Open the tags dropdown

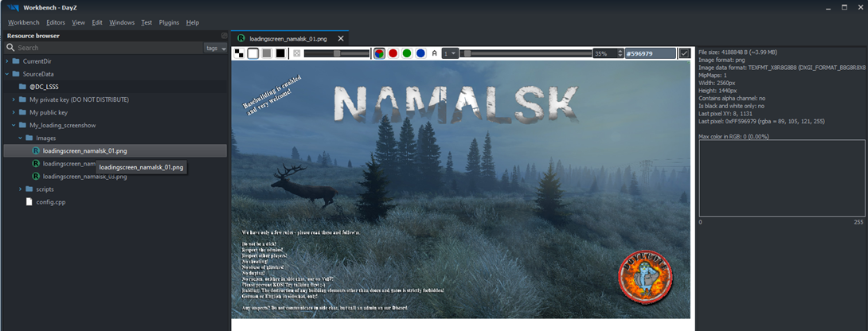[216, 49]
